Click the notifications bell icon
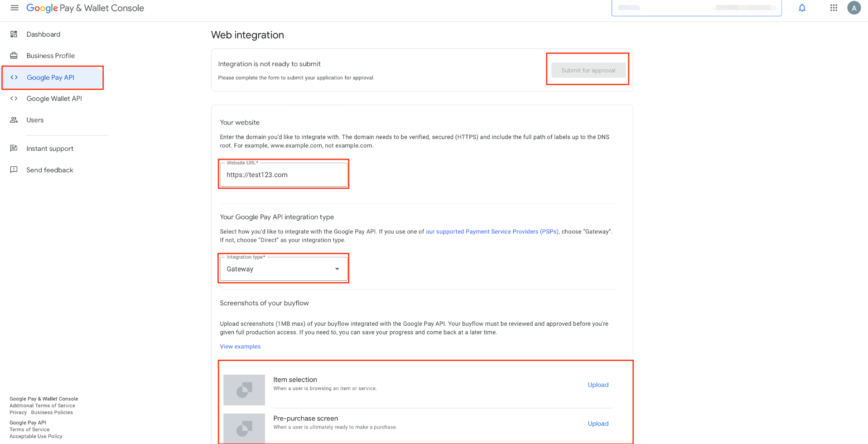The width and height of the screenshot is (868, 444). (x=802, y=8)
